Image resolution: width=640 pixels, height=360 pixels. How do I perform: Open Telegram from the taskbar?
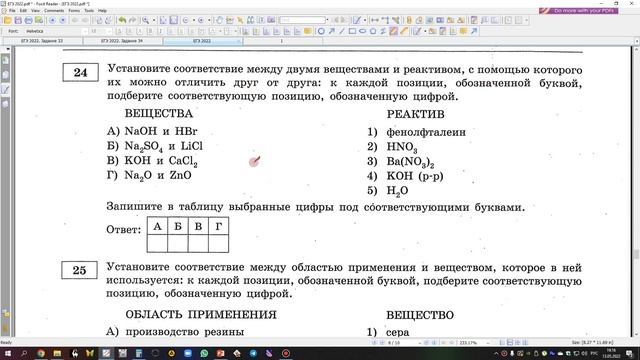coord(253,353)
